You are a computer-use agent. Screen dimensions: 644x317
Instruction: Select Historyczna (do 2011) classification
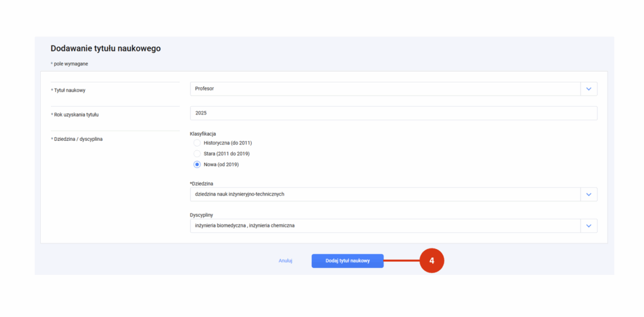click(x=197, y=143)
